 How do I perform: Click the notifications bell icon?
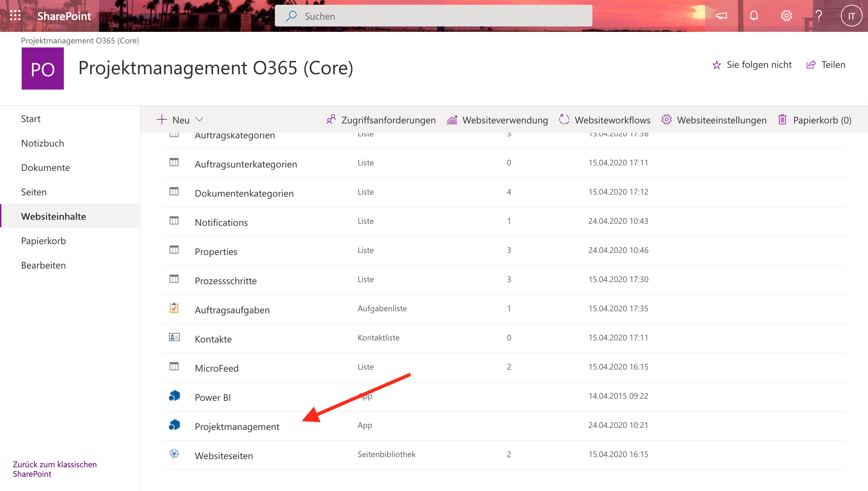tap(754, 16)
